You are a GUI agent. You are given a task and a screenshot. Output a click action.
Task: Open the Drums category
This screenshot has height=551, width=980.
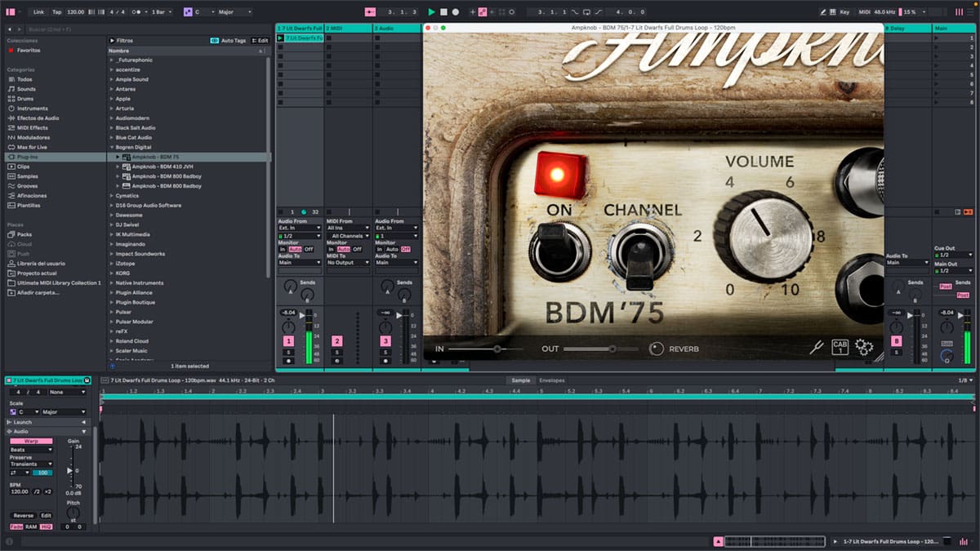pyautogui.click(x=25, y=99)
